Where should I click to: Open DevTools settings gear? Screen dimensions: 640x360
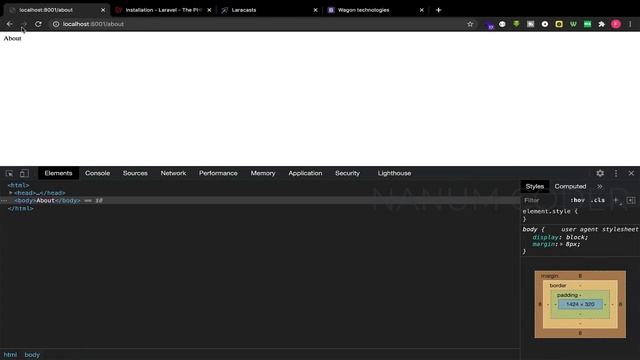(600, 173)
